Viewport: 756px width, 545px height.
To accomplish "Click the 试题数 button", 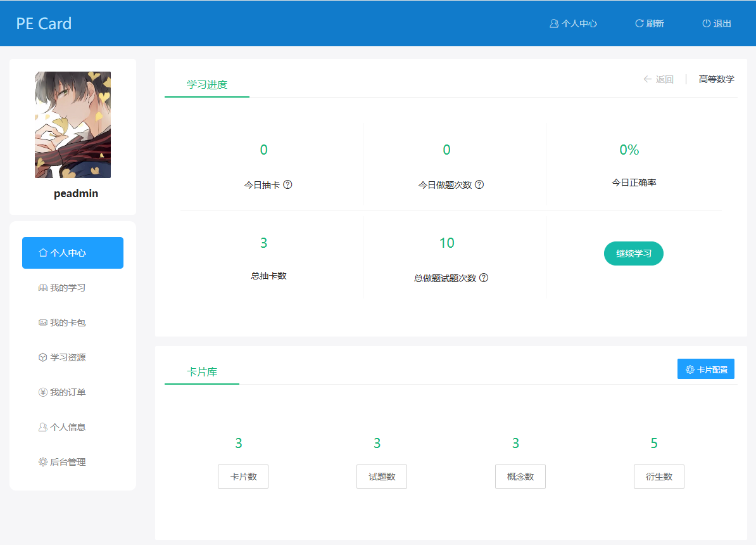I will click(x=382, y=477).
